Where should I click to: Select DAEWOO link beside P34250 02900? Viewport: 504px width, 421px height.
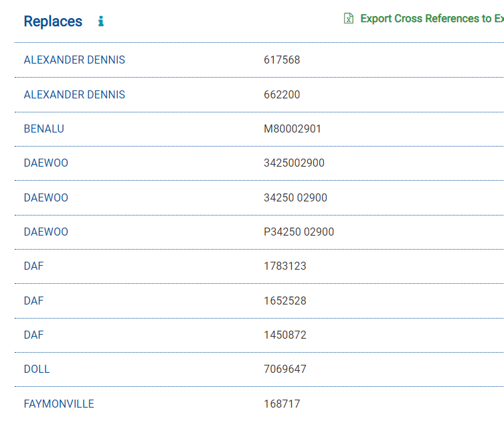46,232
